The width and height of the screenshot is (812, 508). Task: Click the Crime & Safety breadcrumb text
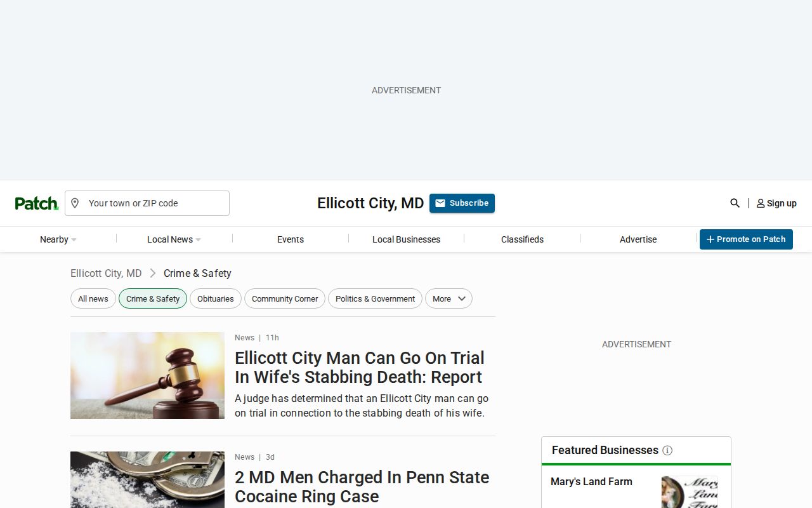pyautogui.click(x=197, y=273)
